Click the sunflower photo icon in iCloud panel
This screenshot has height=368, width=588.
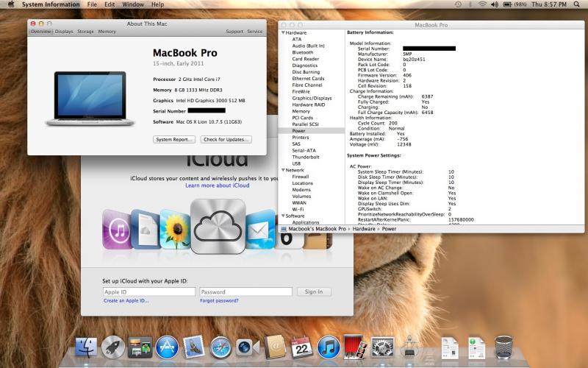(176, 230)
